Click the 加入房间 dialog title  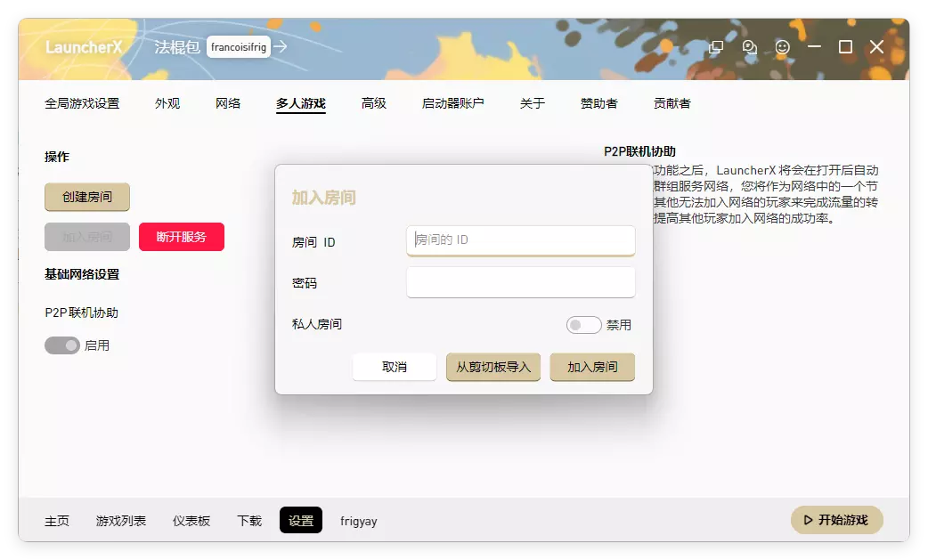(323, 198)
